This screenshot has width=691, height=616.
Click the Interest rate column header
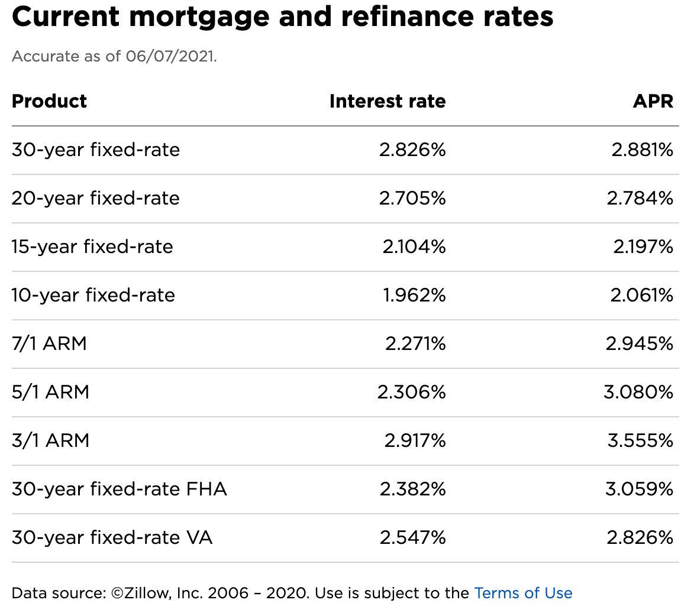[388, 101]
